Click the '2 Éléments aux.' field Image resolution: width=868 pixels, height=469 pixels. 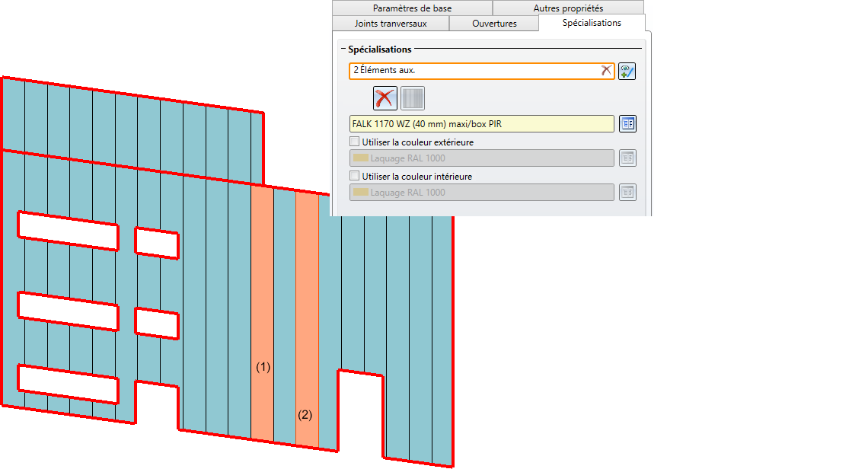coord(472,71)
